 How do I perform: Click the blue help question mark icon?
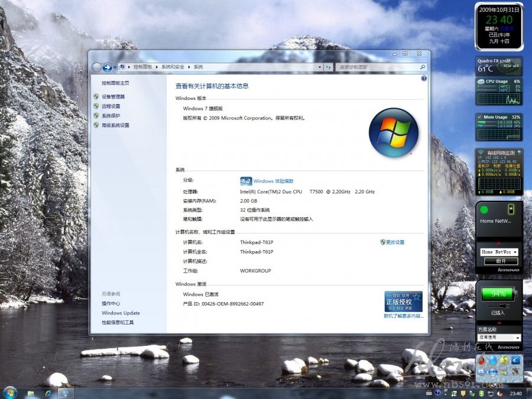[x=424, y=78]
